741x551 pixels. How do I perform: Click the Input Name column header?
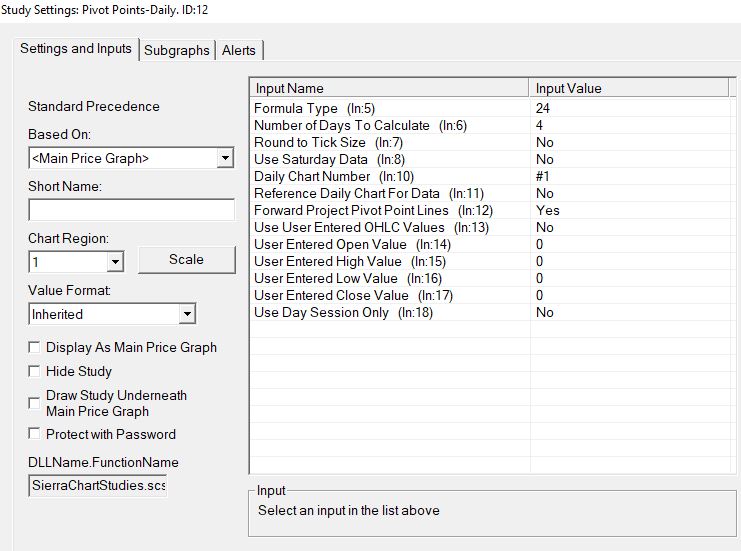(x=389, y=88)
